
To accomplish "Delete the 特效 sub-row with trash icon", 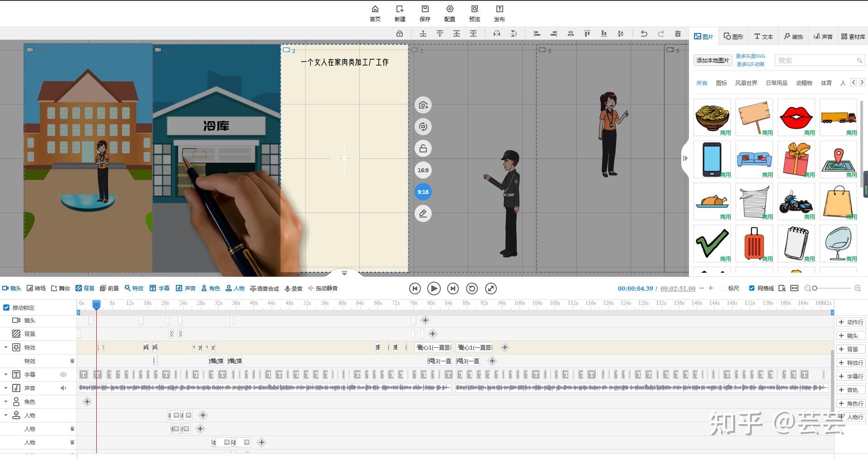I will (72, 361).
